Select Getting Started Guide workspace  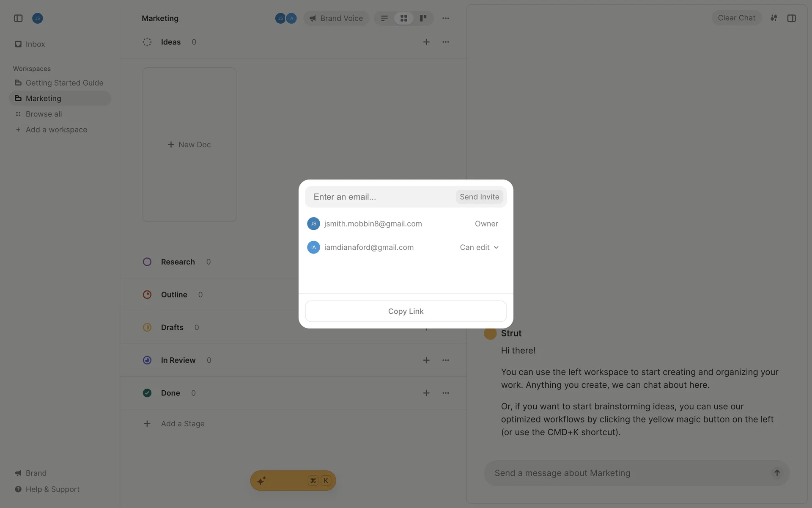tap(64, 83)
